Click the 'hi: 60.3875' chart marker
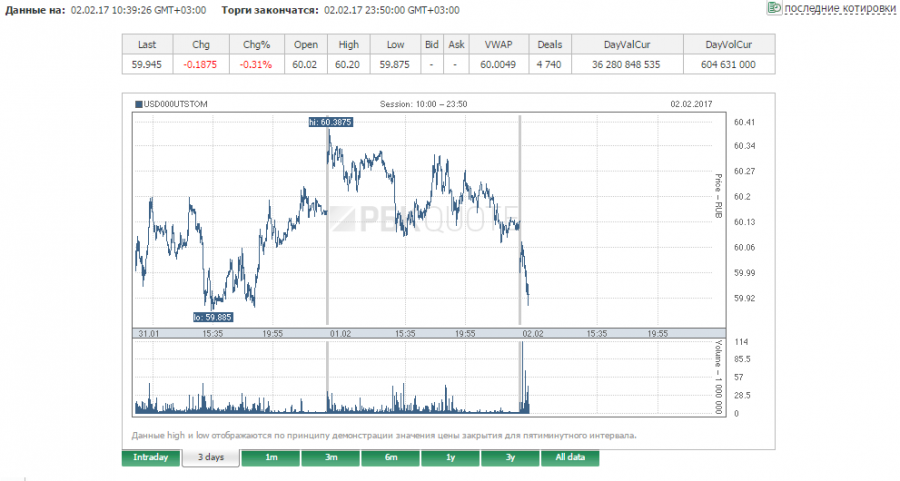 [x=330, y=122]
